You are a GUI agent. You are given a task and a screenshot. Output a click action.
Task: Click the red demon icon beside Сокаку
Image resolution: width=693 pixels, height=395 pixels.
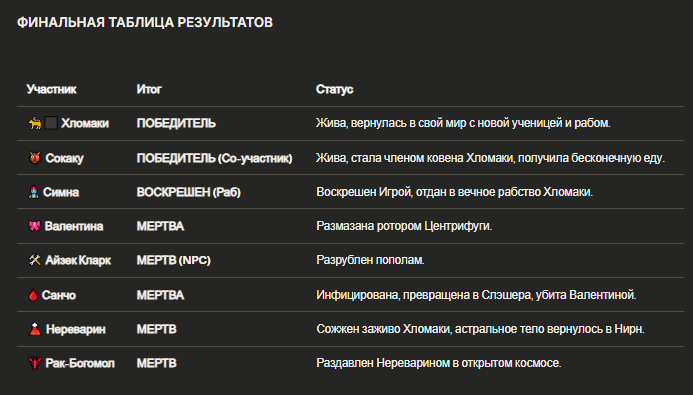pyautogui.click(x=34, y=158)
